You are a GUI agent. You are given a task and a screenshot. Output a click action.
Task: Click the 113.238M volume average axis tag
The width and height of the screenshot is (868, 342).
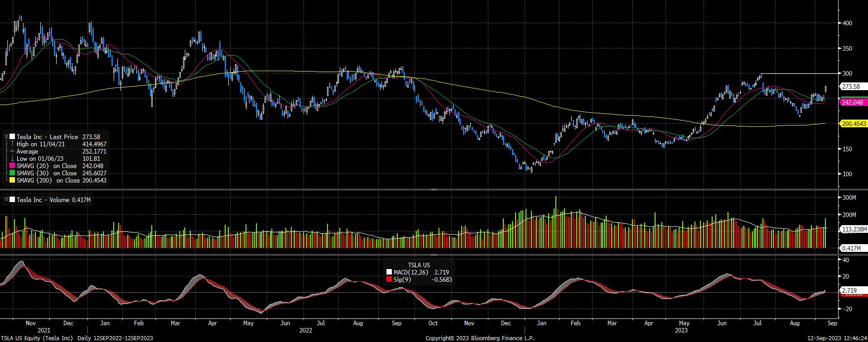[854, 229]
